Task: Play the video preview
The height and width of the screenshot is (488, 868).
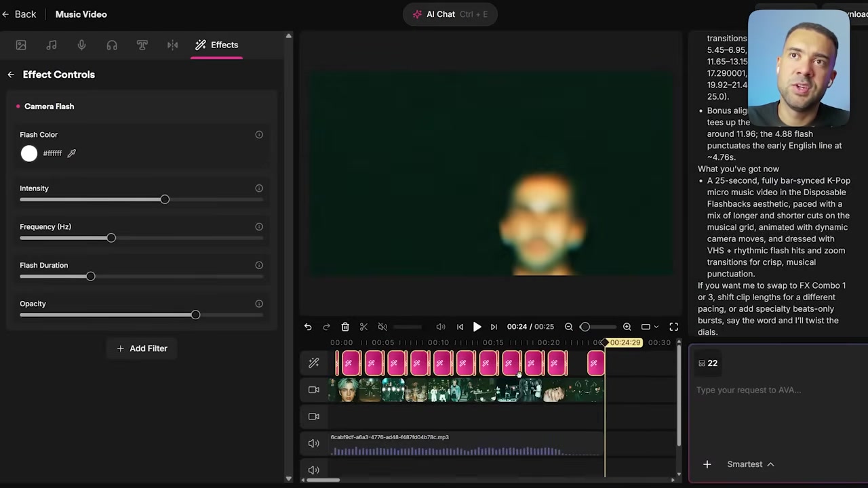Action: tap(477, 327)
